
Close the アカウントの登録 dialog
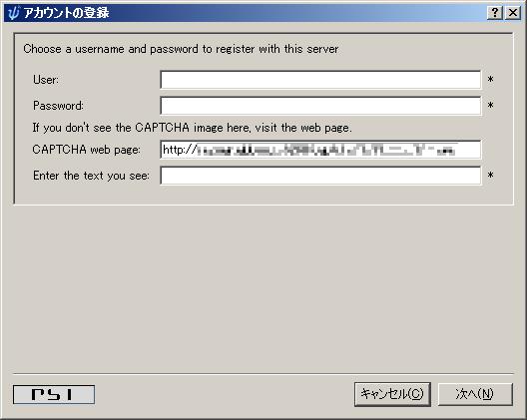(513, 13)
